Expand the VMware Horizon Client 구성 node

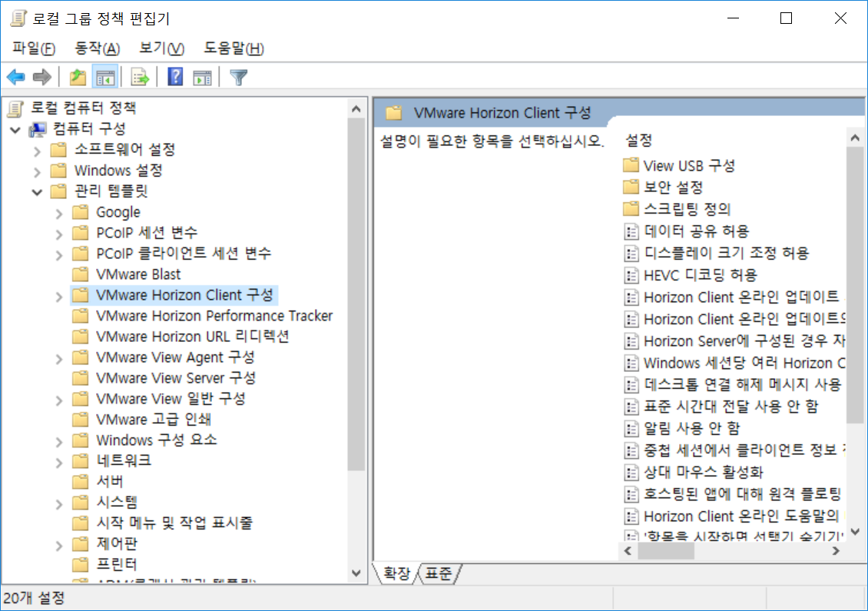(59, 297)
